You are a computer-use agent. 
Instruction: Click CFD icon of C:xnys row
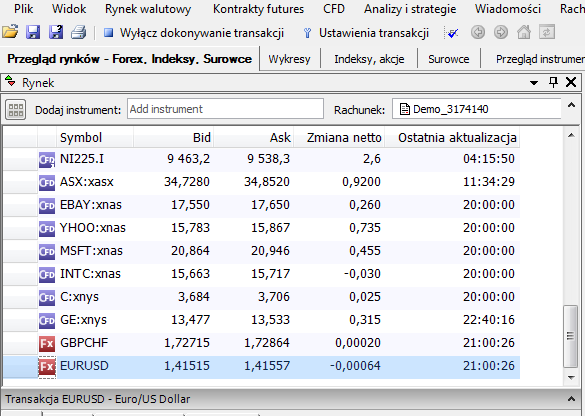[x=47, y=298]
